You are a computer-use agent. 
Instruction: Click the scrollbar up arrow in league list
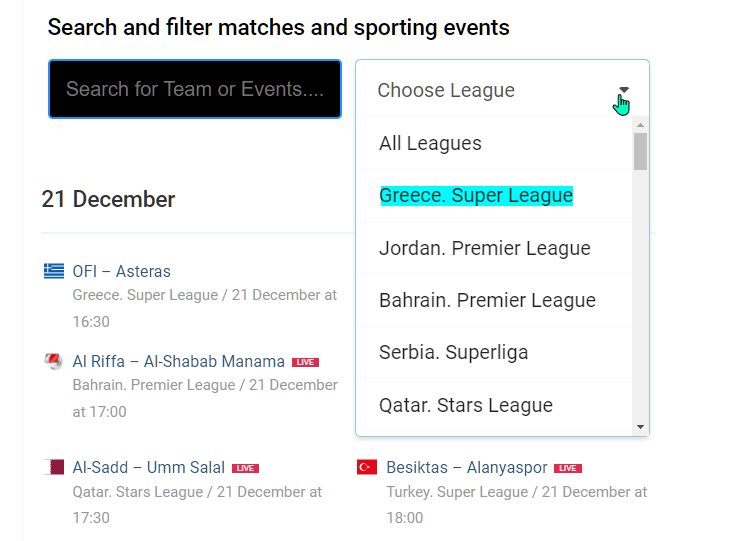click(640, 125)
